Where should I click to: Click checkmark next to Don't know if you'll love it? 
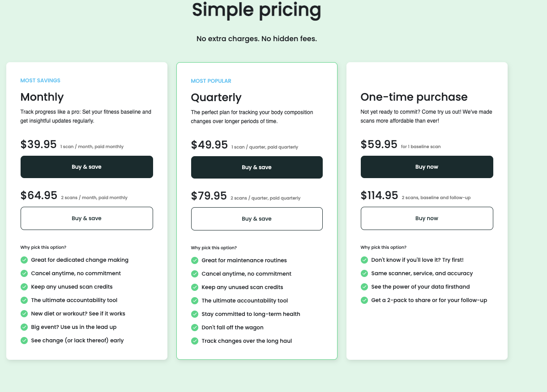[364, 260]
